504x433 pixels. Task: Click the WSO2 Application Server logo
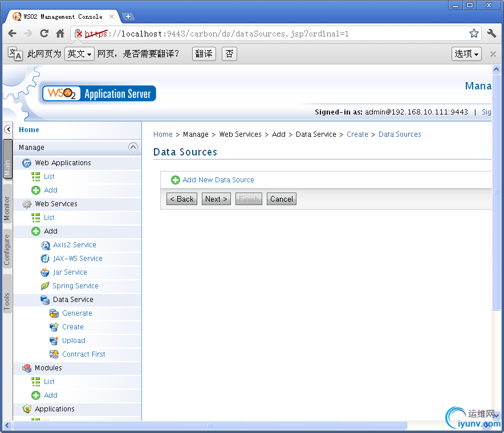click(x=99, y=93)
